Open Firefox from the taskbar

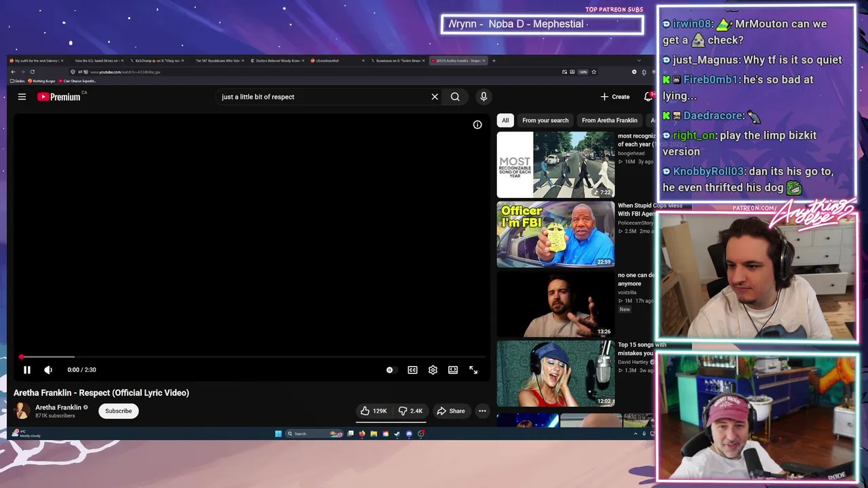pos(362,434)
